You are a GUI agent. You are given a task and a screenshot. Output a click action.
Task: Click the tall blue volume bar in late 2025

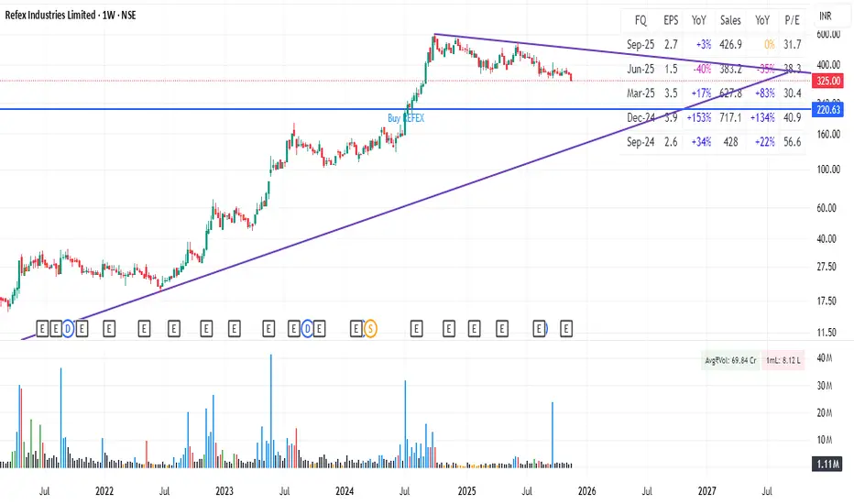pyautogui.click(x=553, y=434)
